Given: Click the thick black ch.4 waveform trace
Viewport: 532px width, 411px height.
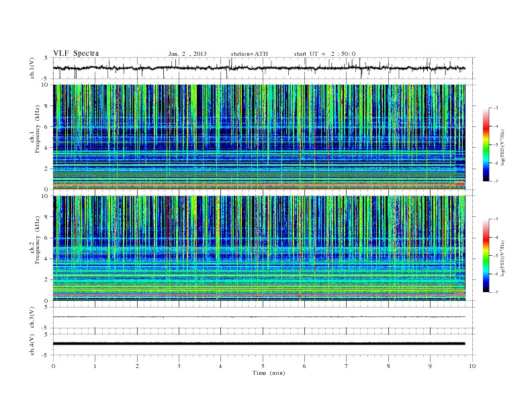Looking at the screenshot, I should pos(259,344).
